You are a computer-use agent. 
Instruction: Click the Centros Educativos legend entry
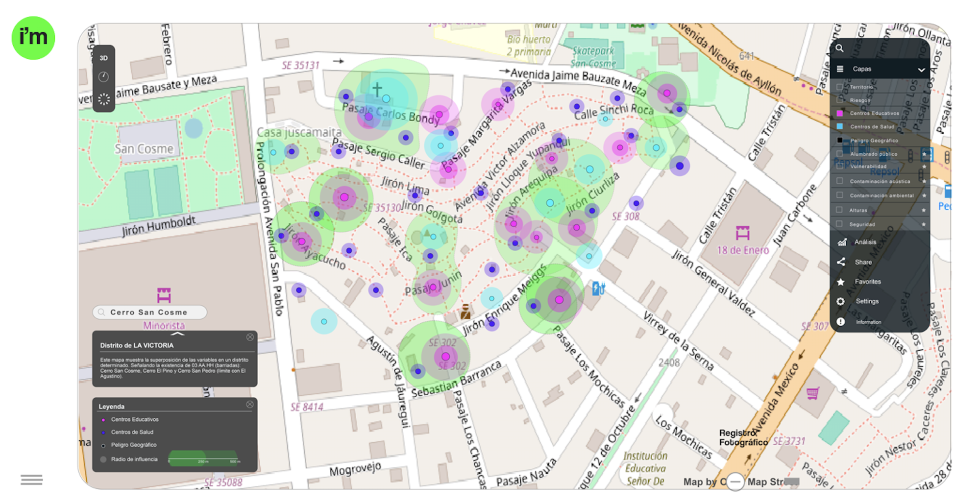130,419
